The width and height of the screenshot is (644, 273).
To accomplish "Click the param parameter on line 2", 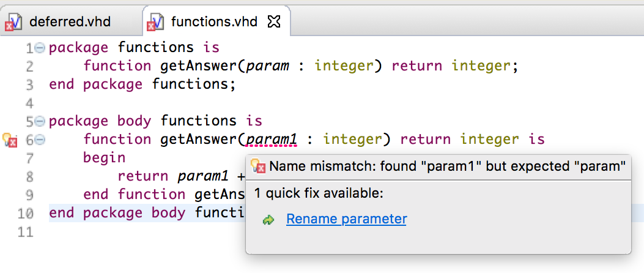I will point(267,66).
